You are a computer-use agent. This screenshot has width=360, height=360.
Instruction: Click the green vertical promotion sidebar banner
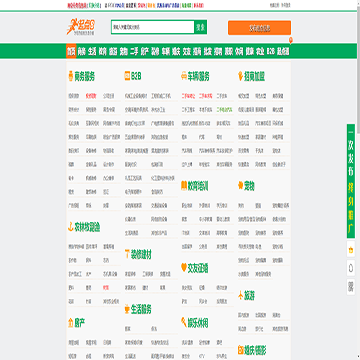pyautogui.click(x=351, y=181)
